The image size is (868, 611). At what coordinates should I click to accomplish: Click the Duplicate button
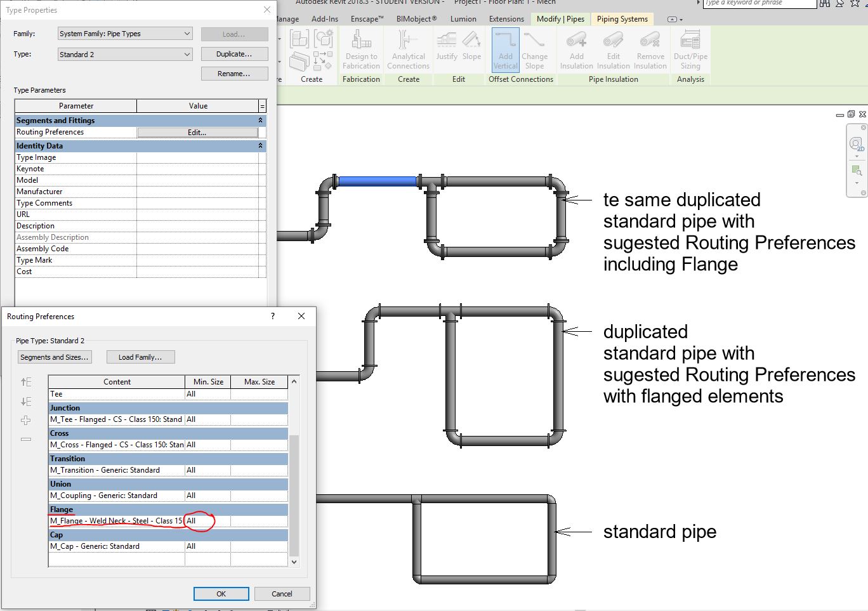tap(234, 54)
